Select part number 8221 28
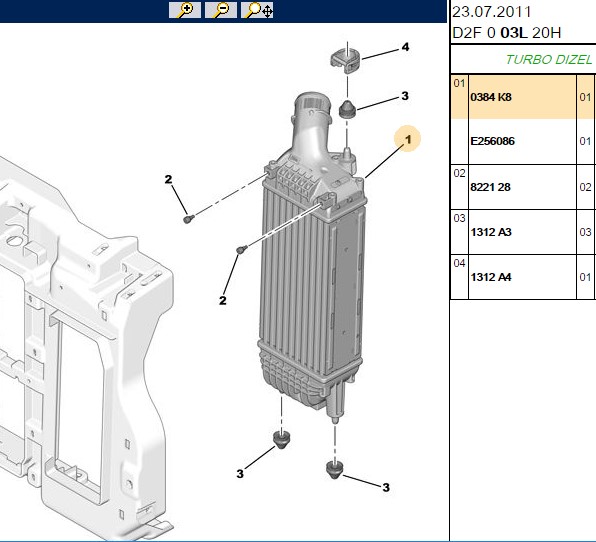Image resolution: width=596 pixels, height=542 pixels. (x=490, y=187)
